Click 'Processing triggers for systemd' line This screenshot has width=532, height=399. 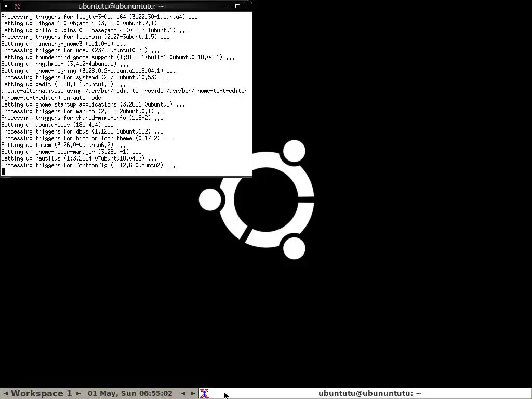click(x=85, y=77)
